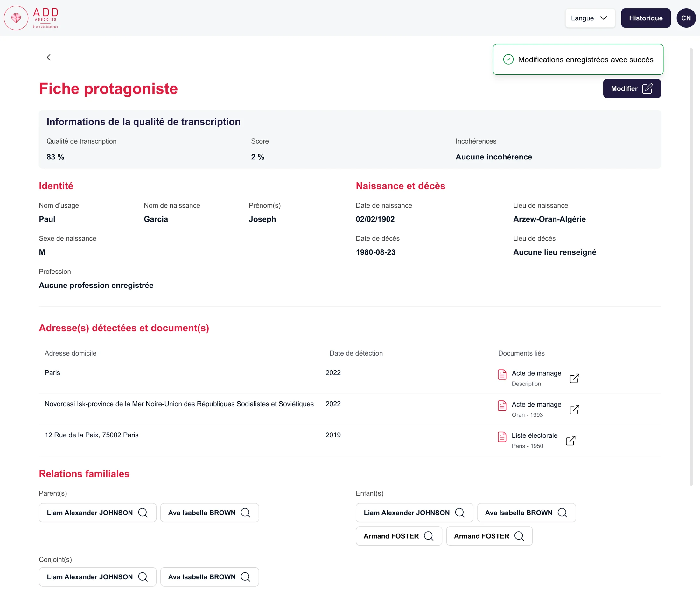Image resolution: width=700 pixels, height=608 pixels.
Task: Click the Modifier button
Action: 632,88
